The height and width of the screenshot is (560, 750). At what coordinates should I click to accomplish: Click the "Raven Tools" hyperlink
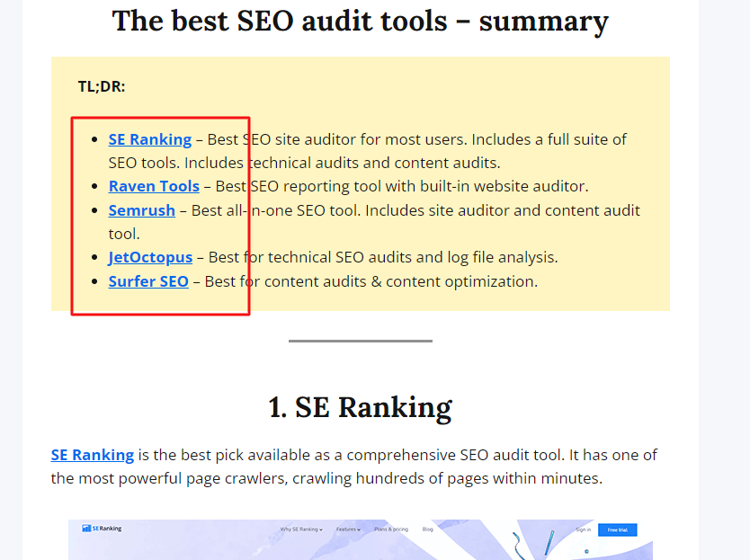[x=153, y=186]
